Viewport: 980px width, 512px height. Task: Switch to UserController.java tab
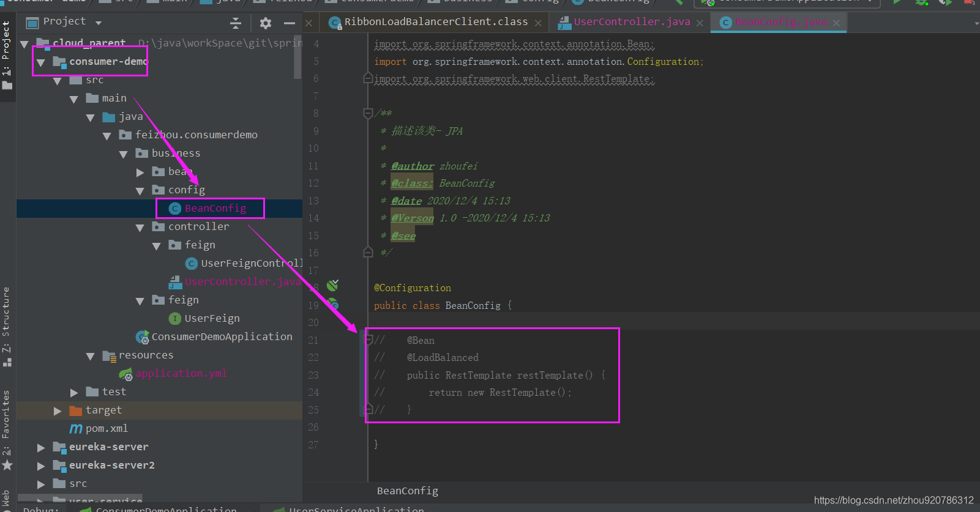(632, 22)
